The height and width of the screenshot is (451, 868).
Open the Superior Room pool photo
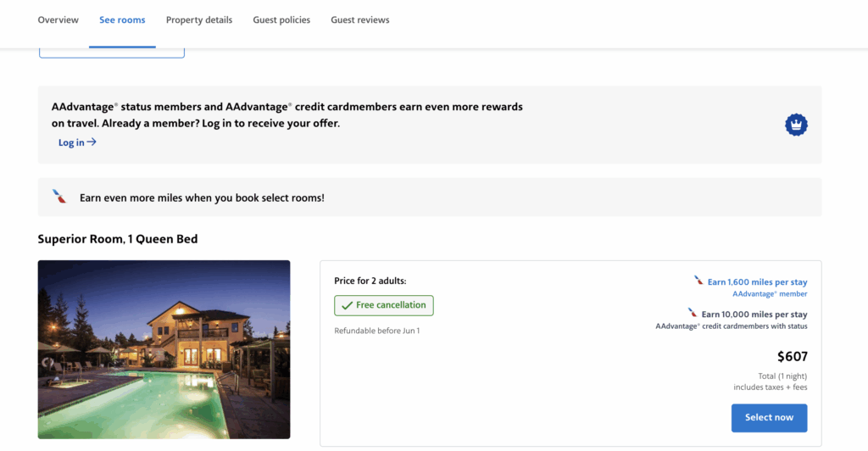pos(164,348)
